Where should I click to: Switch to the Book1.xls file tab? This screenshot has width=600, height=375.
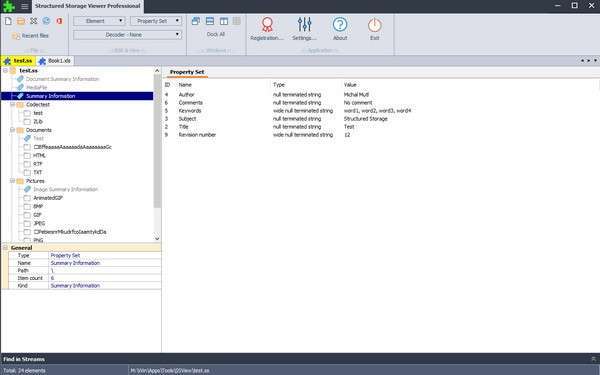(x=55, y=61)
